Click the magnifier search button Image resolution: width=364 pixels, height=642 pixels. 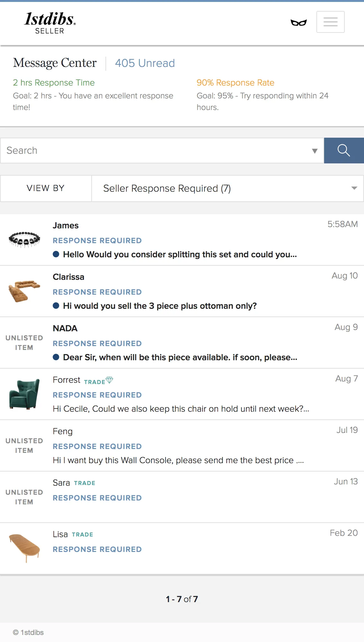(344, 151)
